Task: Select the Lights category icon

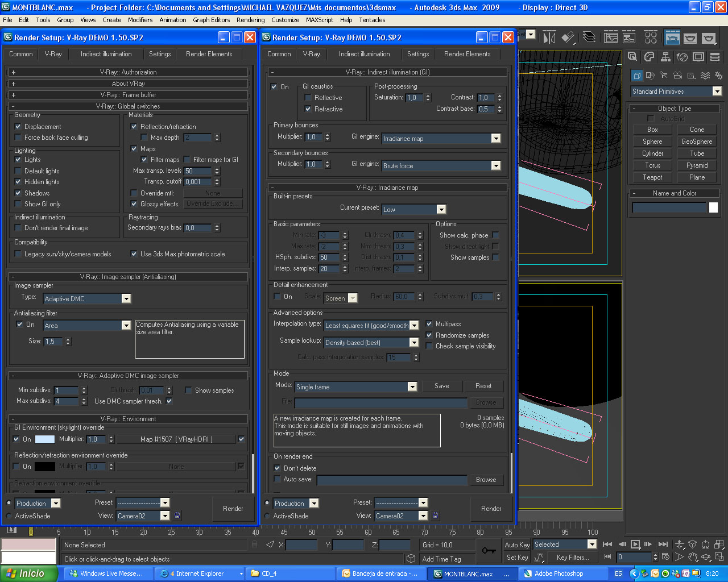Action: pos(664,75)
